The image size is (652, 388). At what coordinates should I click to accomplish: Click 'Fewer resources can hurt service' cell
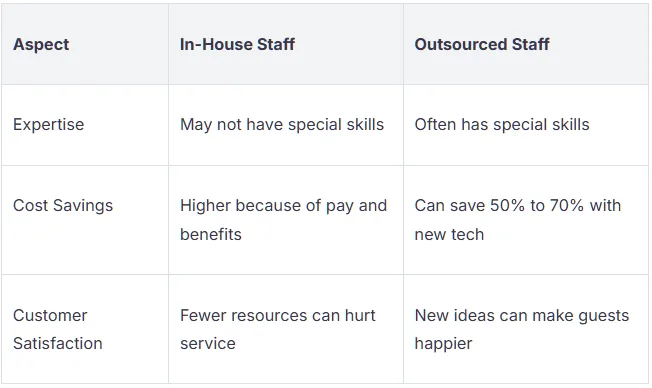point(278,329)
